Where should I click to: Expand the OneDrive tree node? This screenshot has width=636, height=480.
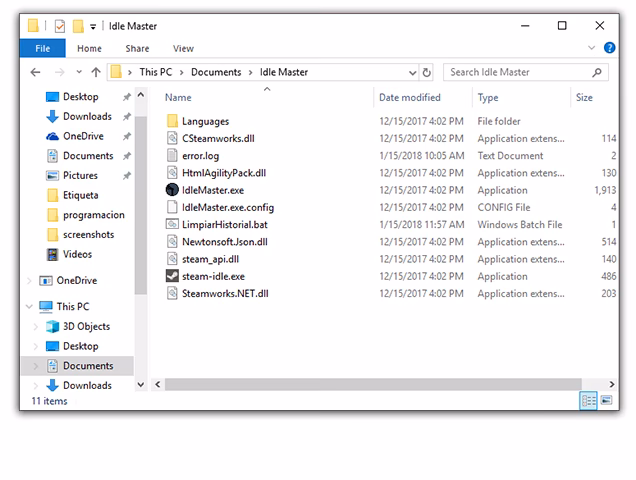[29, 280]
